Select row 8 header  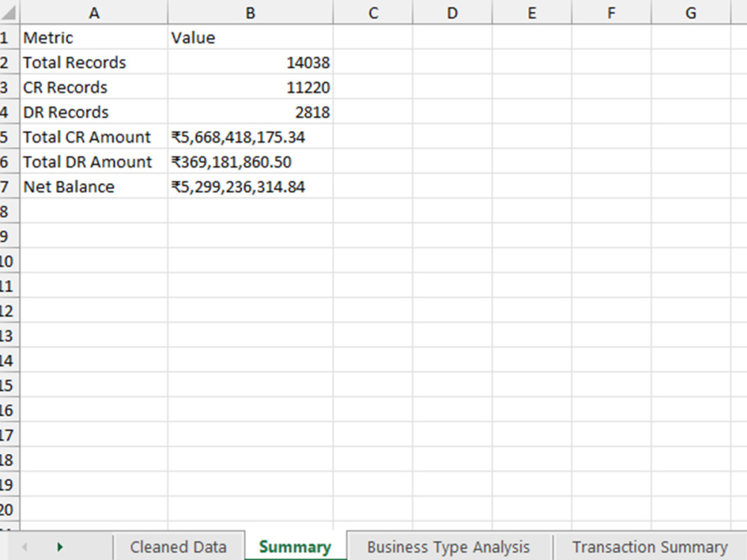[x=9, y=211]
